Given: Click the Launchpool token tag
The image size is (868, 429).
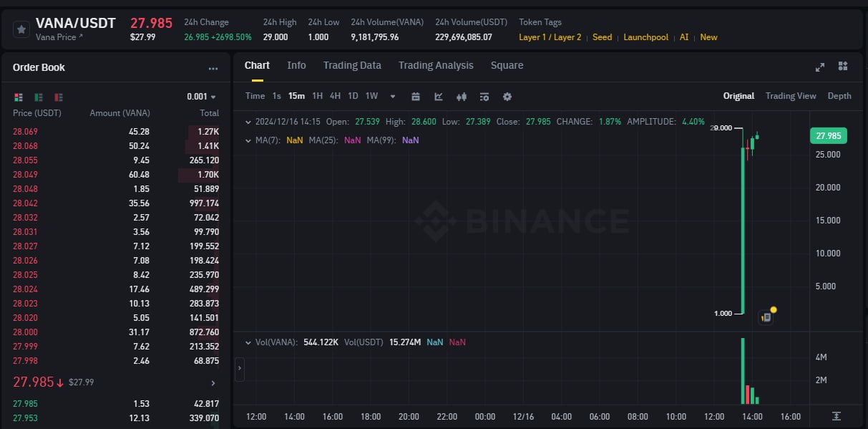Looking at the screenshot, I should click(645, 37).
